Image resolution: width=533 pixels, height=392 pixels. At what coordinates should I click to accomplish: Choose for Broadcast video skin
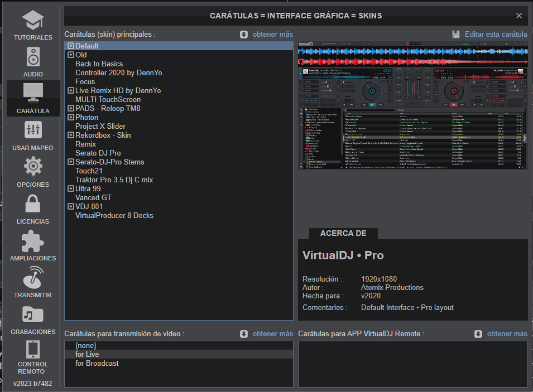pos(179,363)
